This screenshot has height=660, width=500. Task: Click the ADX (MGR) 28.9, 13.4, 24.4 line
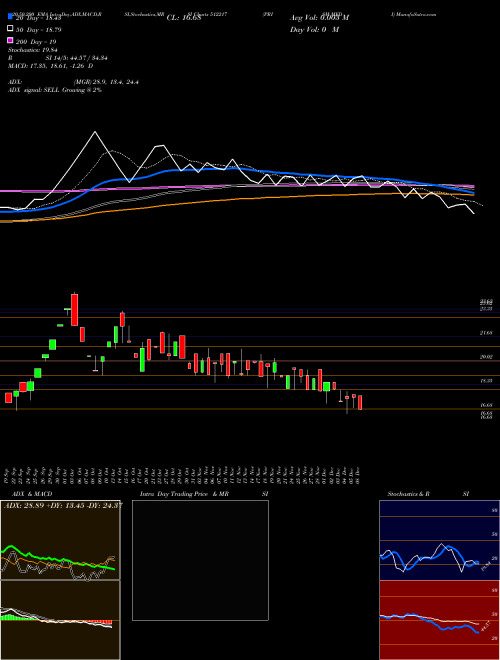click(x=73, y=82)
